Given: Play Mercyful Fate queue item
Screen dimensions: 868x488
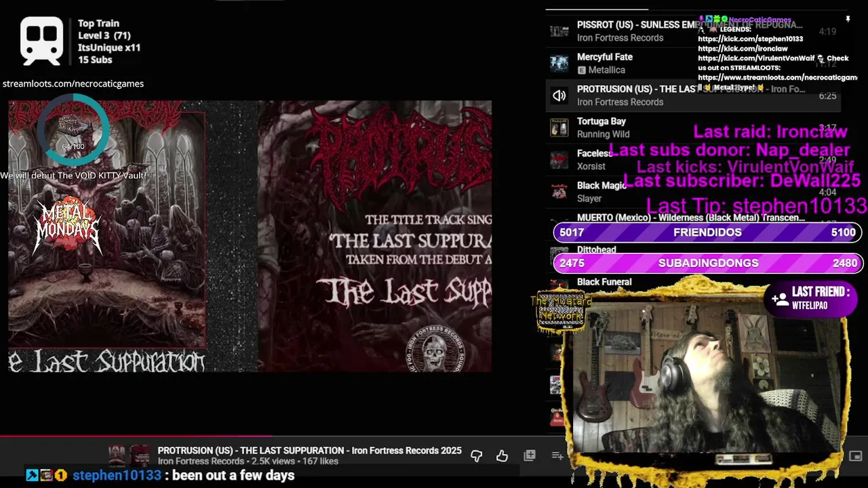Looking at the screenshot, I should click(x=693, y=63).
